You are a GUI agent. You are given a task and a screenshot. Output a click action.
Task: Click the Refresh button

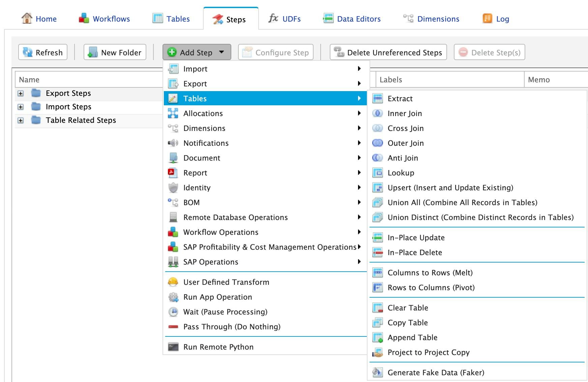[42, 52]
